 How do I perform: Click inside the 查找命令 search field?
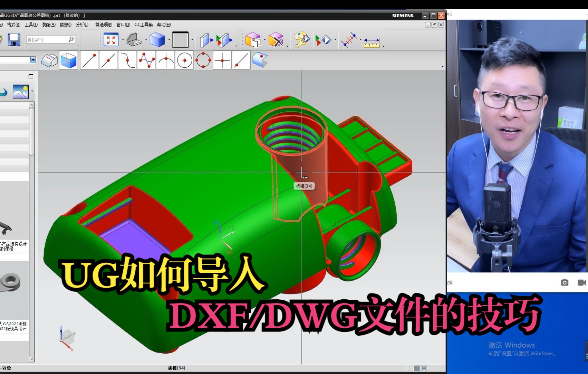click(x=48, y=39)
